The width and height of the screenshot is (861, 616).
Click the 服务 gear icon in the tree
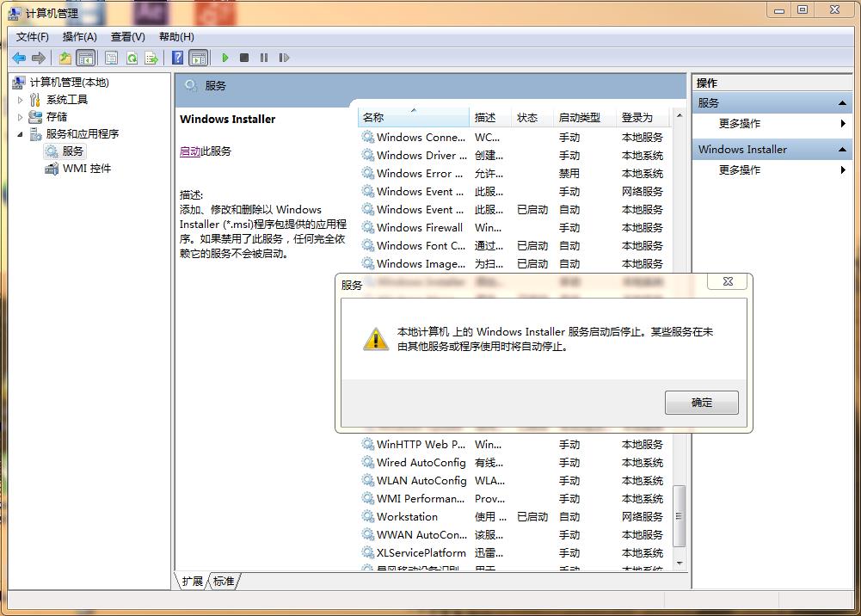(52, 151)
